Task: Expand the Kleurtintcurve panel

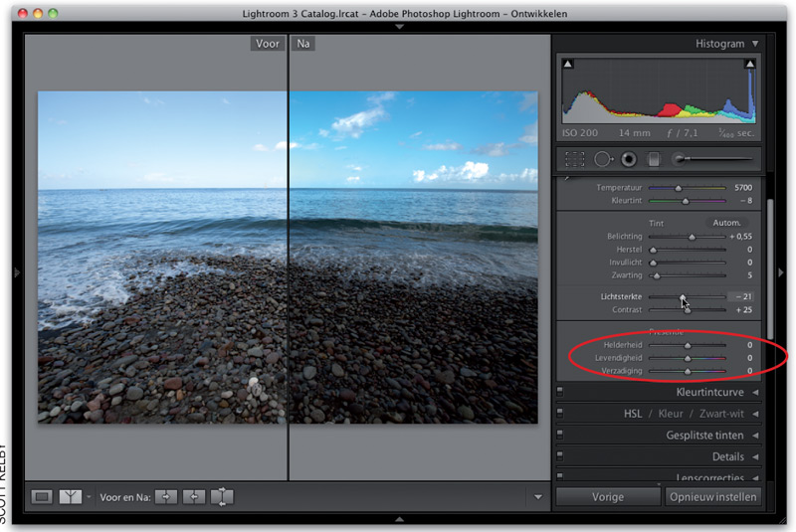Action: (x=755, y=393)
